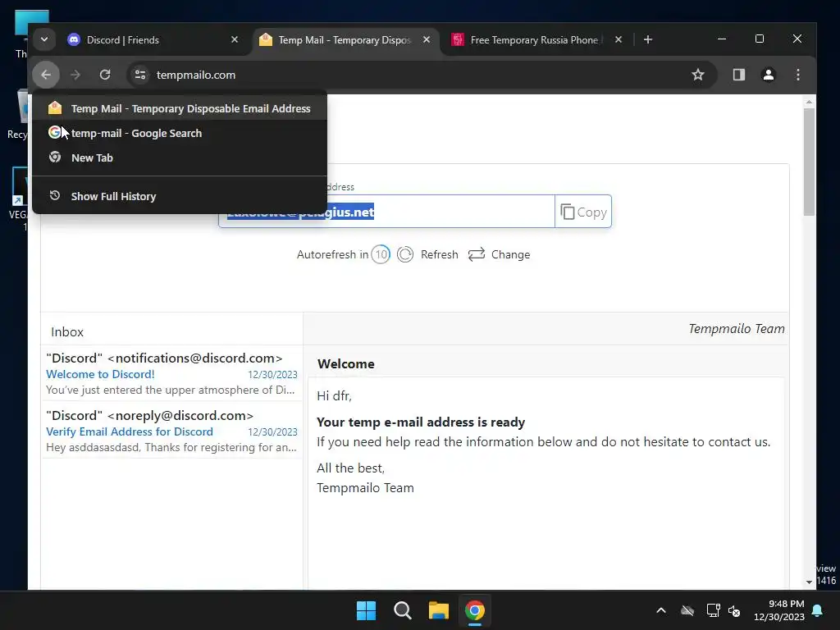Click the temporary email address field
Screen dimensions: 840x630
tap(386, 212)
